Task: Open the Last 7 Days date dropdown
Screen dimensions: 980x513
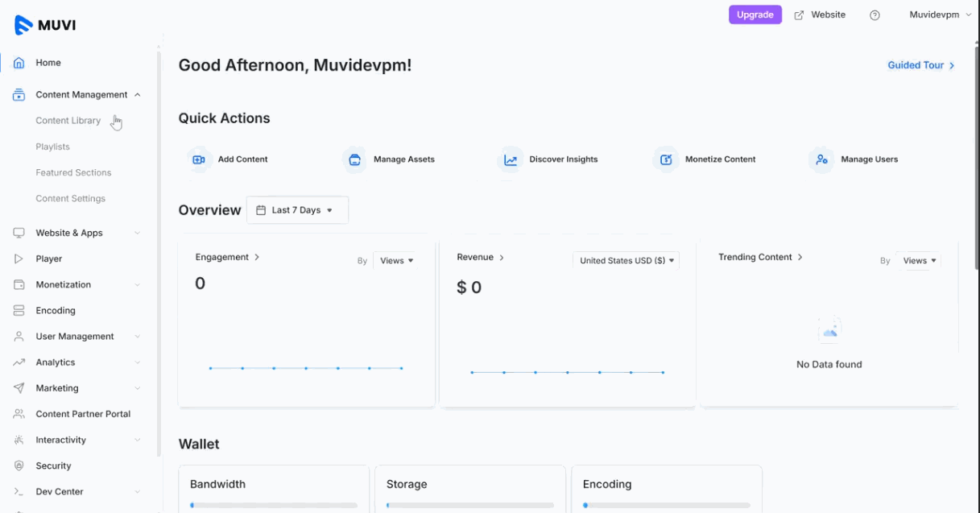Action: (x=297, y=210)
